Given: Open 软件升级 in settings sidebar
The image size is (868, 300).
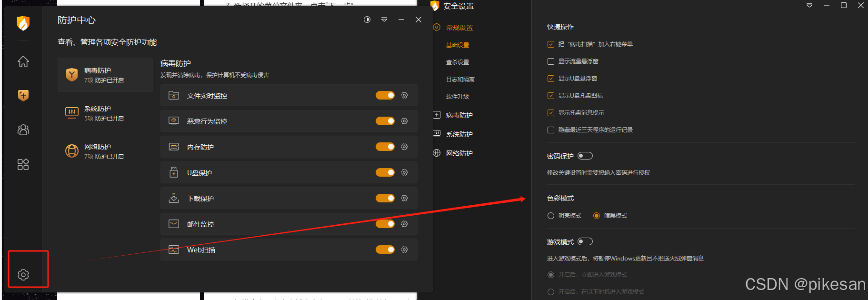Looking at the screenshot, I should click(x=458, y=96).
